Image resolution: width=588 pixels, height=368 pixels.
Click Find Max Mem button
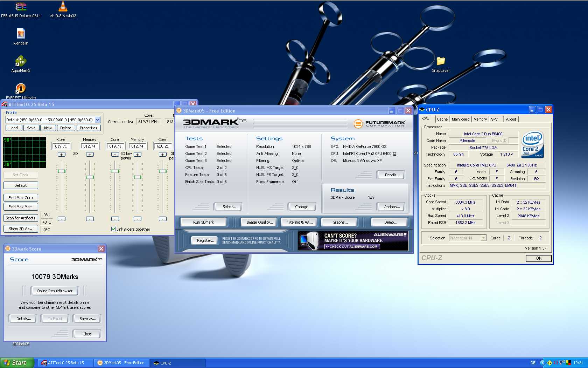click(x=21, y=207)
